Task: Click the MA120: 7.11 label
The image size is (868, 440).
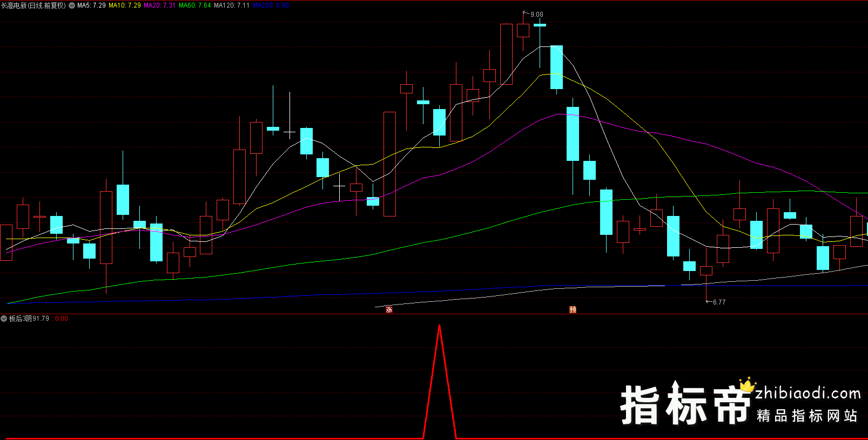Action: (232, 5)
